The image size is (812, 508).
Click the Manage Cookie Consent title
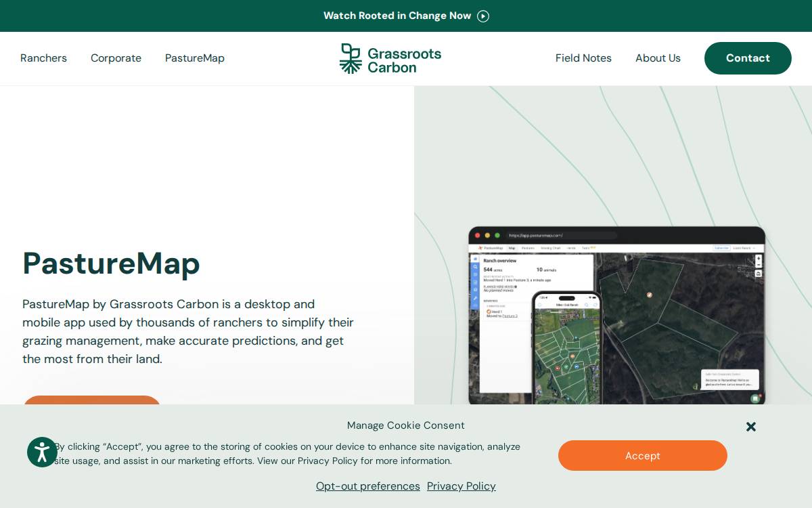point(406,425)
